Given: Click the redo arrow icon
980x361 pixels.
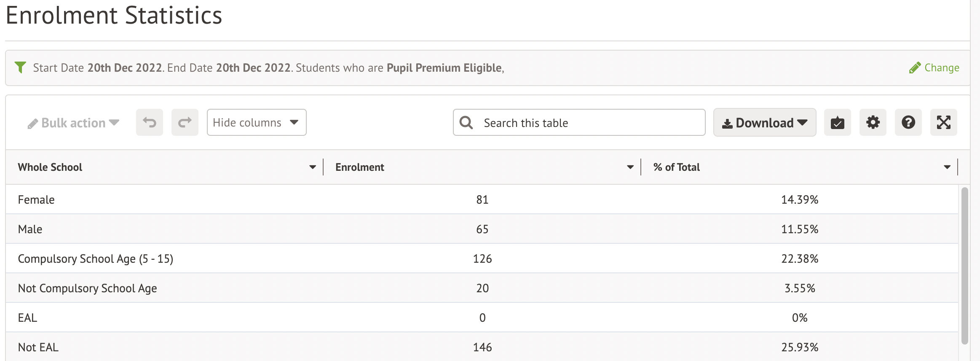Looking at the screenshot, I should tap(185, 123).
